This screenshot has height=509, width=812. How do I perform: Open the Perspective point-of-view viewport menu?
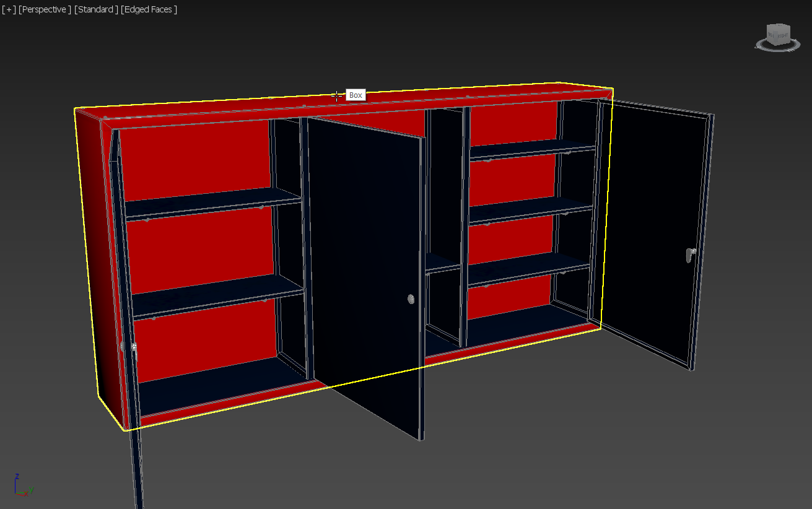coord(45,9)
